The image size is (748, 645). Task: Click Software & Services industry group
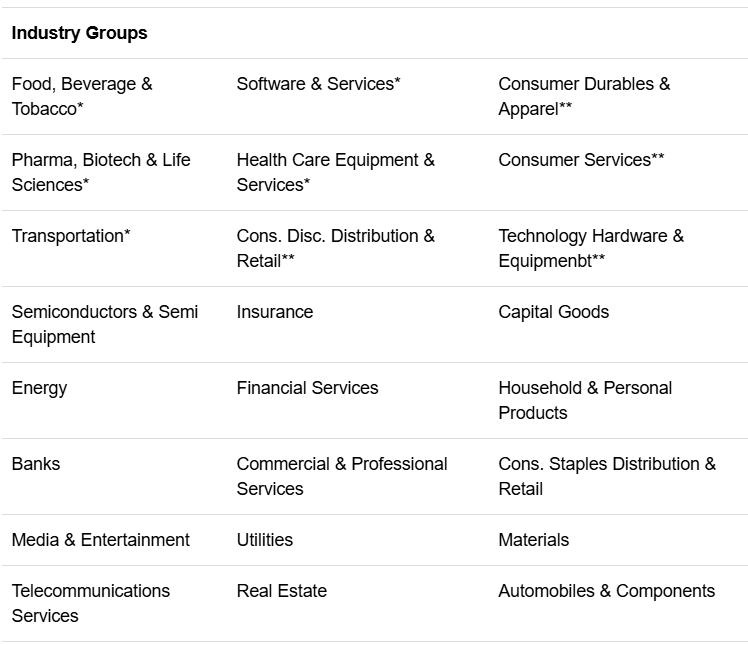[x=318, y=84]
